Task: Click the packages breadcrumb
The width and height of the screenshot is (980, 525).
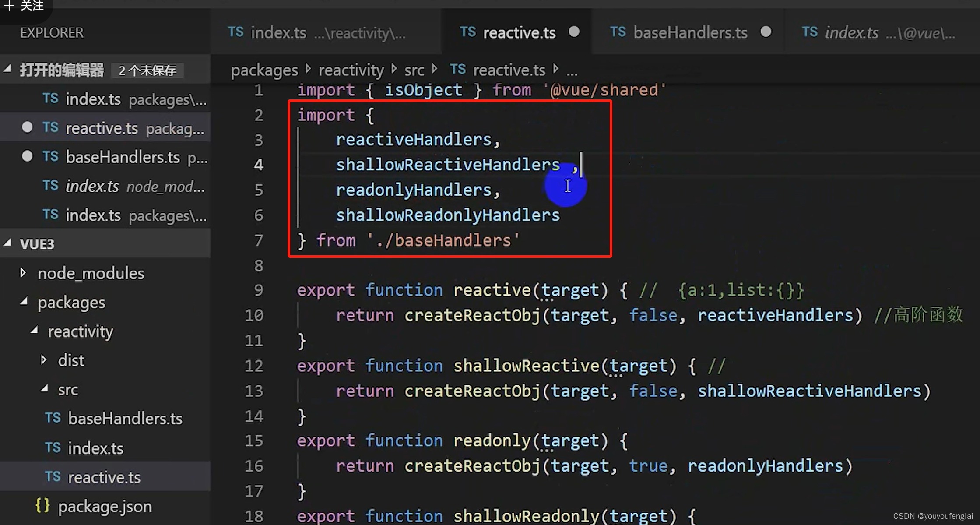Action: tap(264, 70)
